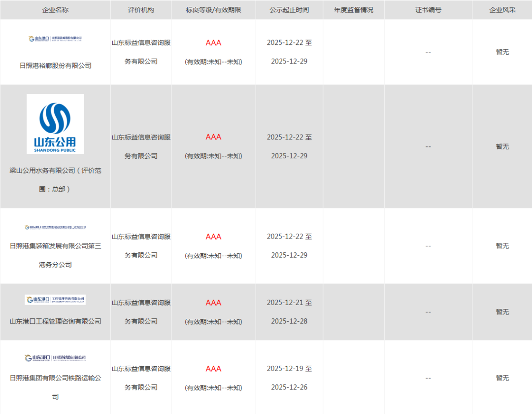Viewport: 532px width, 414px height.
Task: Click date 2025-12-19 至 in 铁路运输公司 row
Action: [290, 369]
